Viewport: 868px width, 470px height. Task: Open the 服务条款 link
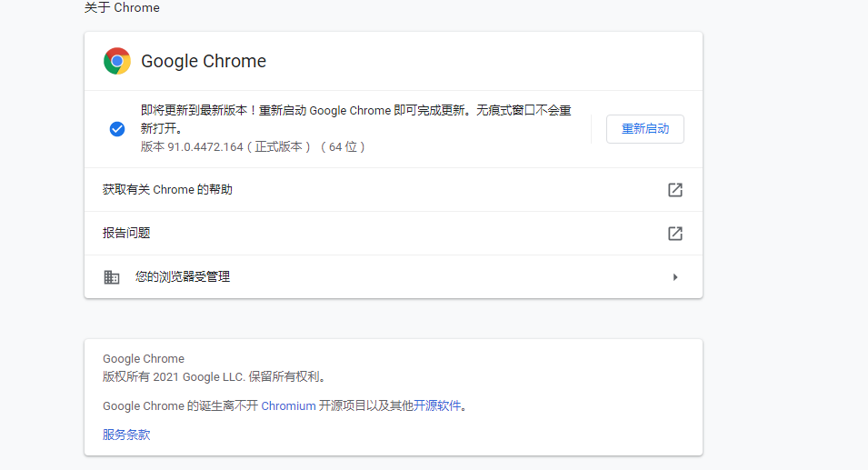pos(126,435)
